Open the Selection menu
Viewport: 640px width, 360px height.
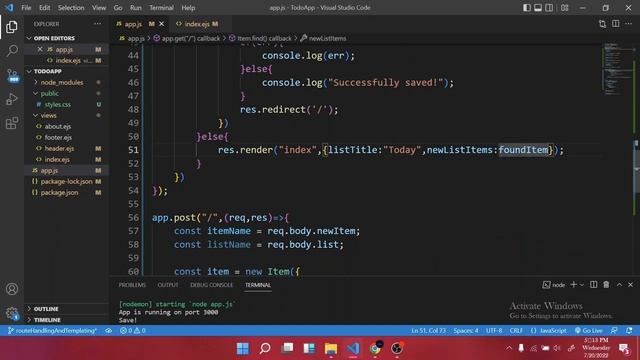[71, 8]
